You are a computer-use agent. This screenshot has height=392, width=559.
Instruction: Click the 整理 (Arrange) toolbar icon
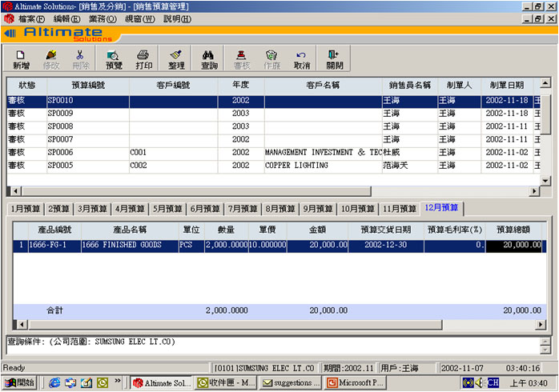(x=176, y=59)
